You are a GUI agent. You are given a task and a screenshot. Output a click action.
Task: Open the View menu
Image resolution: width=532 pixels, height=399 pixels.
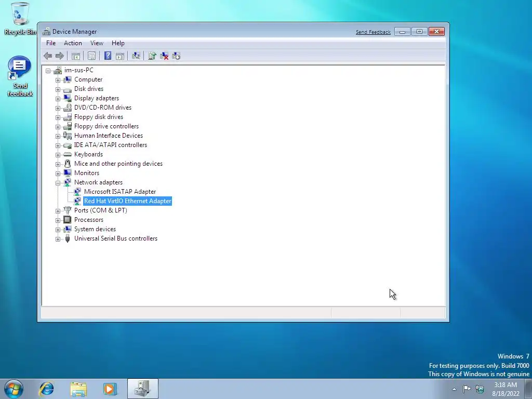point(97,43)
